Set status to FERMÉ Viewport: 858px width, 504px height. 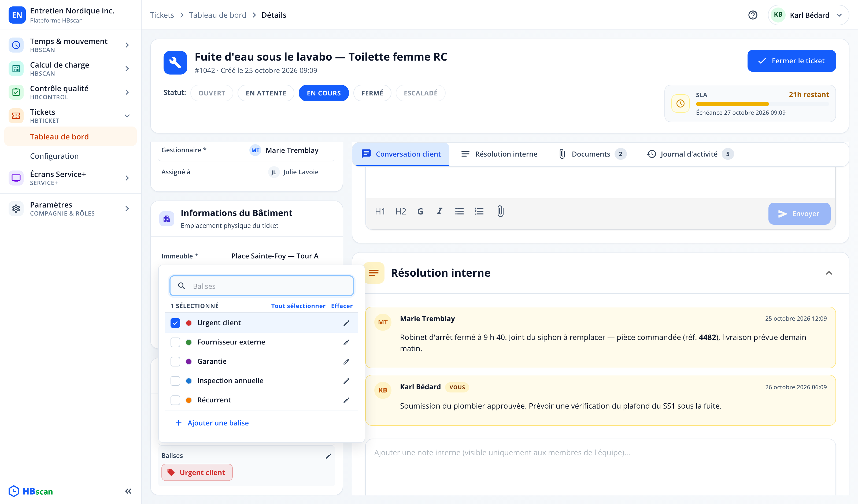pyautogui.click(x=372, y=93)
